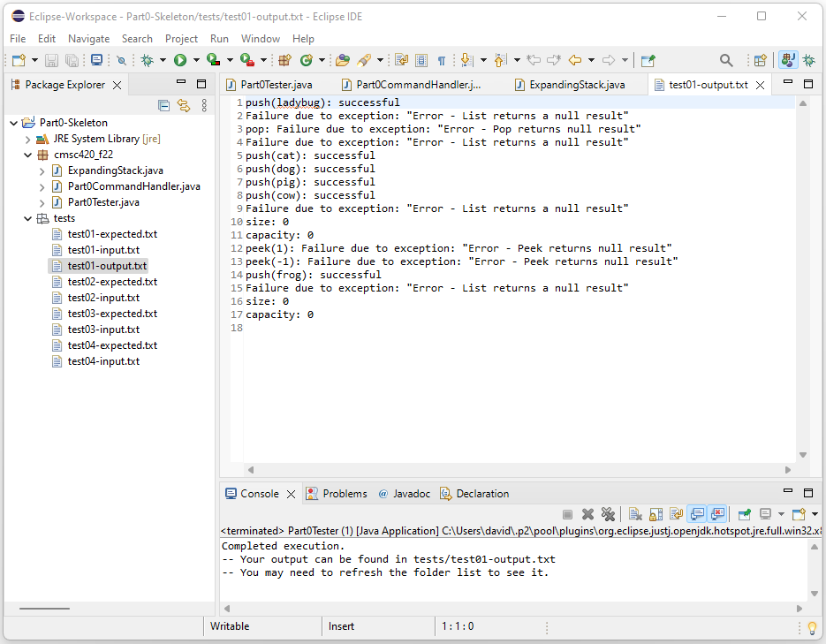Click the Open Perspective icon
The height and width of the screenshot is (644, 826).
coord(760,61)
